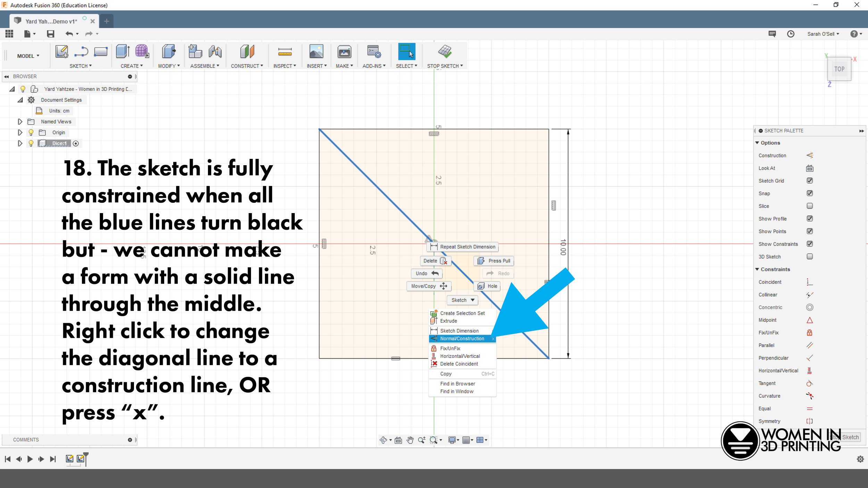The width and height of the screenshot is (868, 488).
Task: Click the Construction icon in Sketch Palette
Action: pyautogui.click(x=810, y=155)
